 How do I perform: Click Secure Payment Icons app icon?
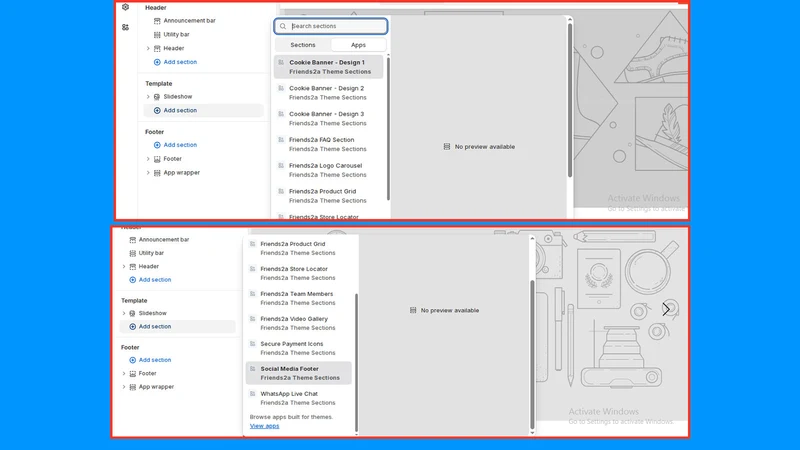click(x=253, y=343)
